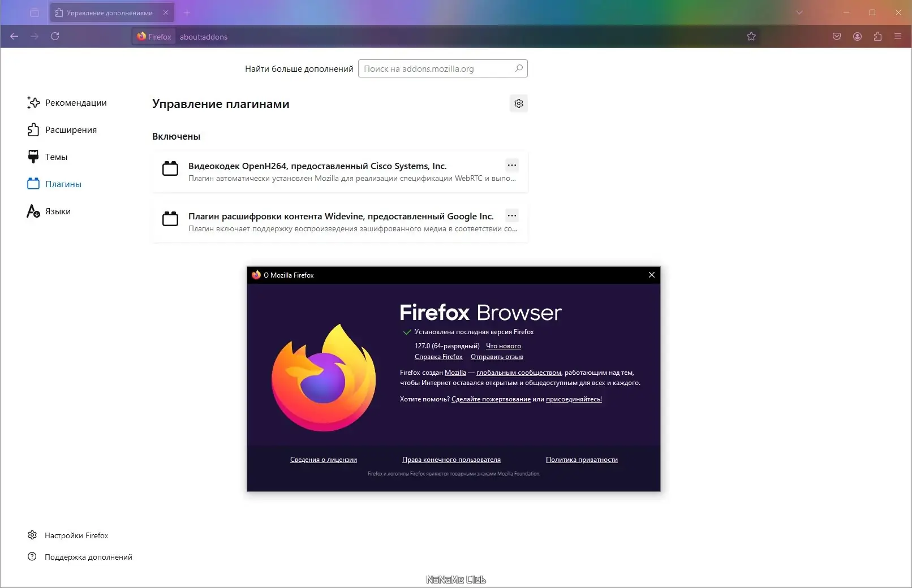Open Поддержка дополнений link
This screenshot has height=588, width=912.
pos(80,557)
